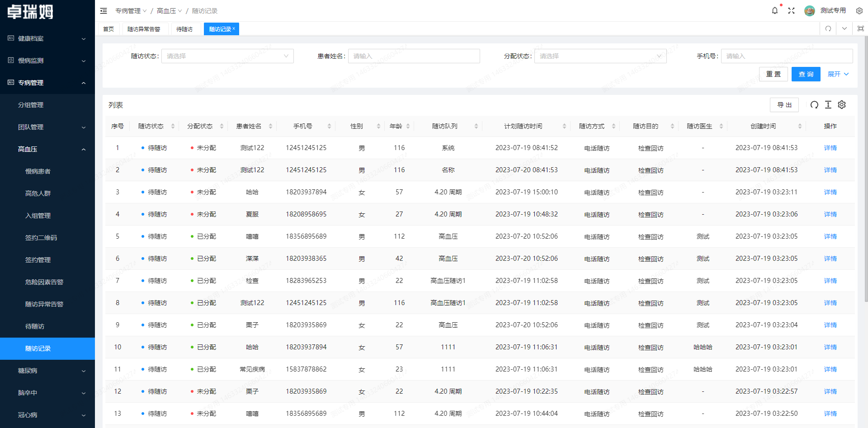Sort by 分配状态 column
Viewport: 868px width, 428px height.
(222, 126)
